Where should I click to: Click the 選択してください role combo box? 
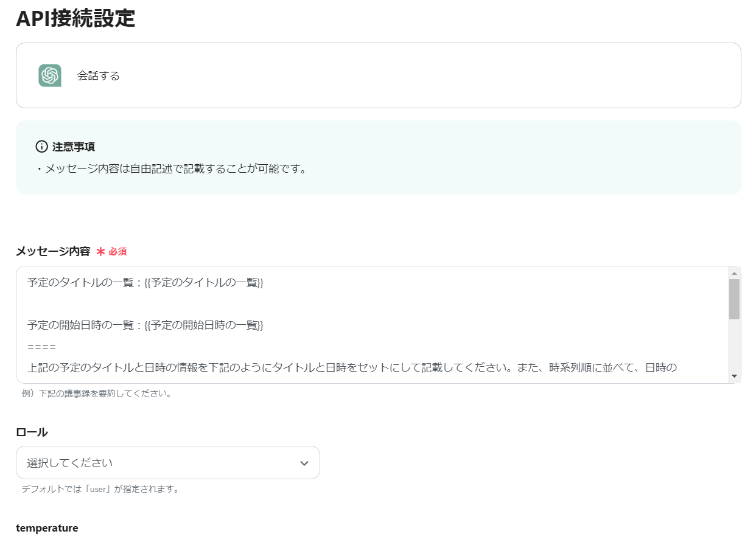[x=168, y=463]
